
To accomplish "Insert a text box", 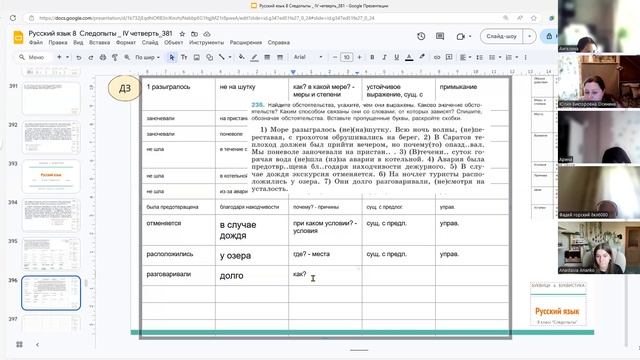I will click(x=184, y=58).
